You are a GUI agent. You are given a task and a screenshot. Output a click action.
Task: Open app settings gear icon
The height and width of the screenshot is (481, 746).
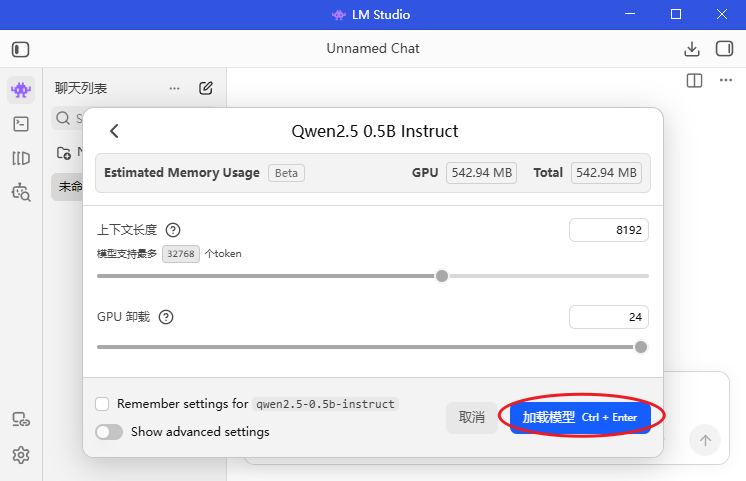tap(21, 455)
